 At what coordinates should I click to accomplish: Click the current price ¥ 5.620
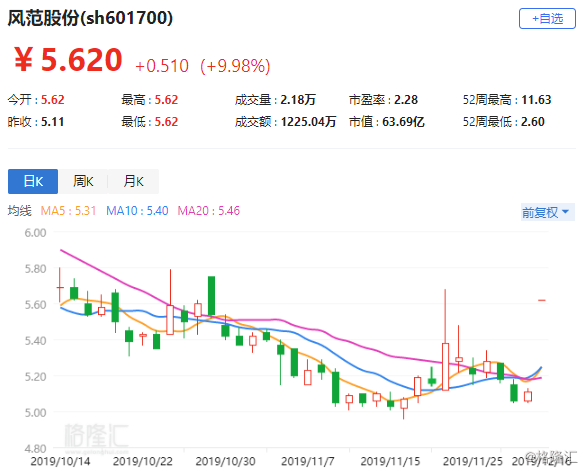tap(68, 60)
